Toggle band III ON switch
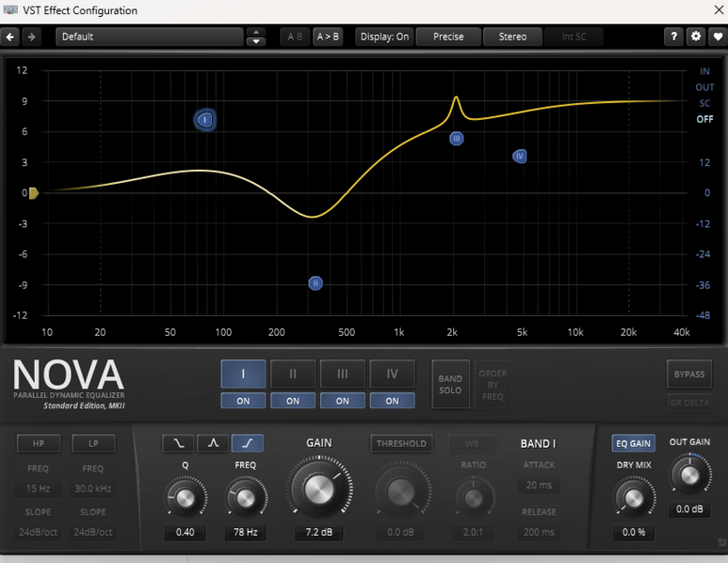 point(342,401)
